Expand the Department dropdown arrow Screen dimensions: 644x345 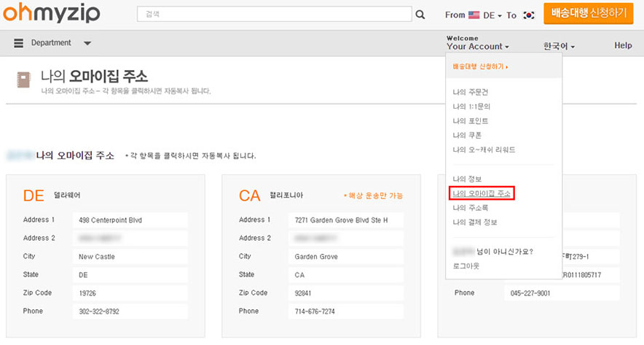coord(87,43)
